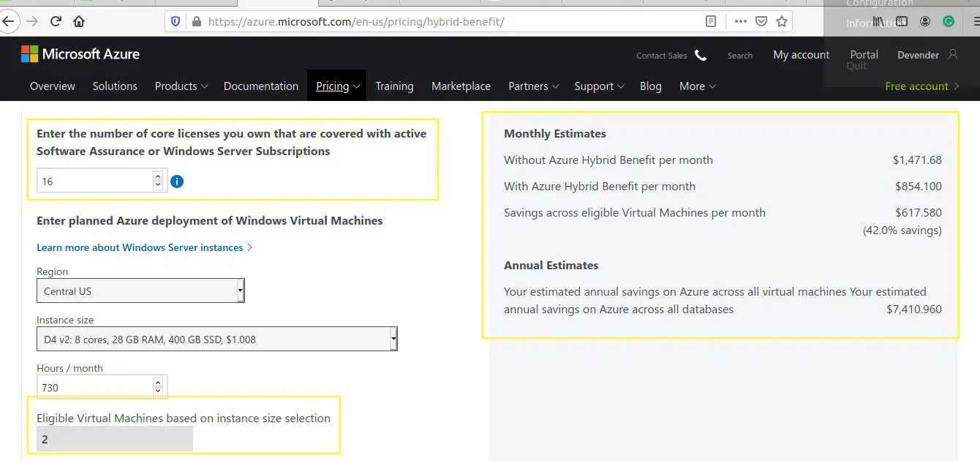Open the Instance size dropdown
This screenshot has width=980, height=461.
click(216, 339)
